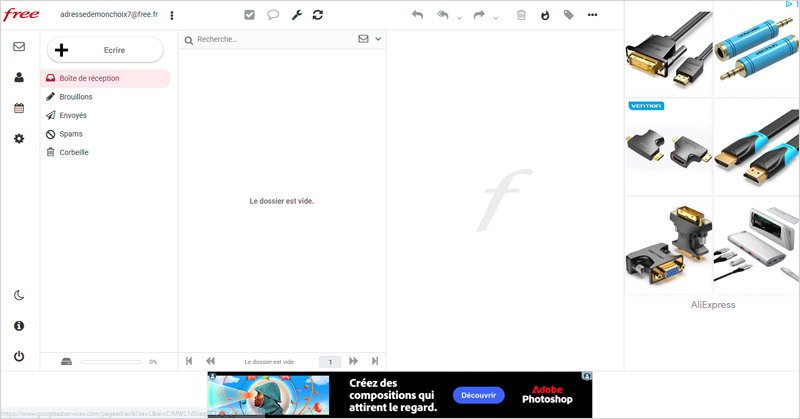
Task: Click the AliExpress ad label
Action: pos(713,305)
